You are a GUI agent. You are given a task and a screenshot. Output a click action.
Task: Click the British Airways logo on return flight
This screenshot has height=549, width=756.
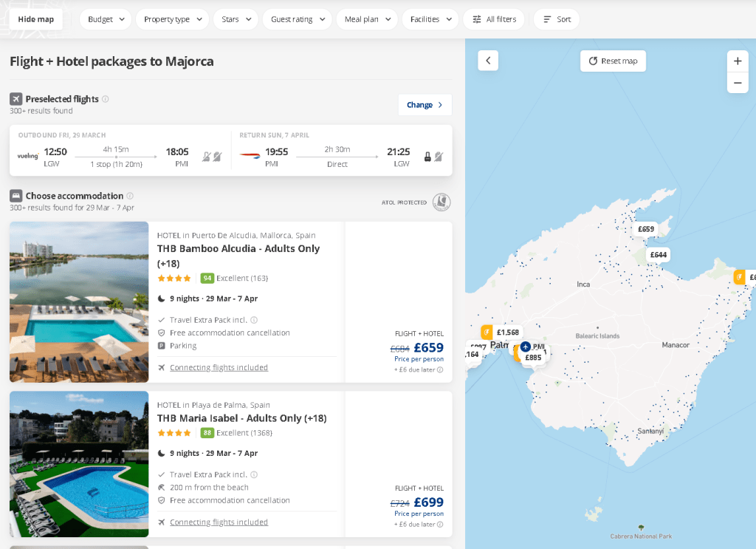coord(250,155)
